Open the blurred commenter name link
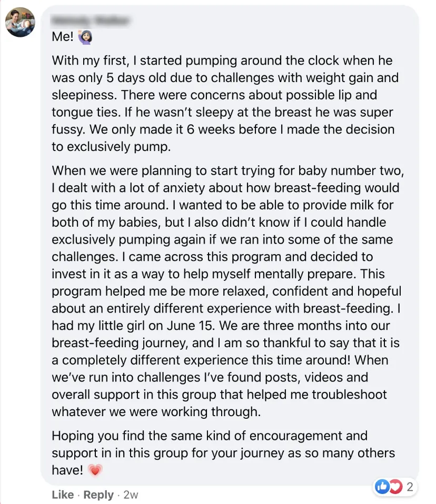This screenshot has width=436, height=504. [91, 21]
